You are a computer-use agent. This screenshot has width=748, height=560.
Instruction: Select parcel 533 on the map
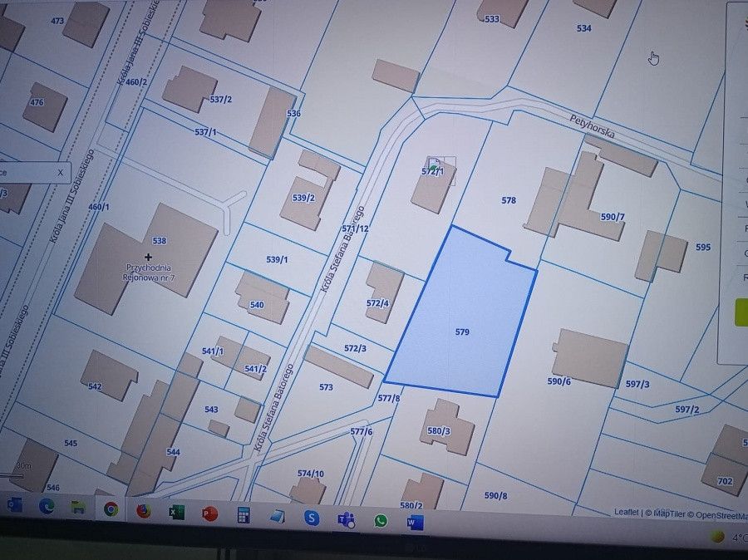[492, 19]
